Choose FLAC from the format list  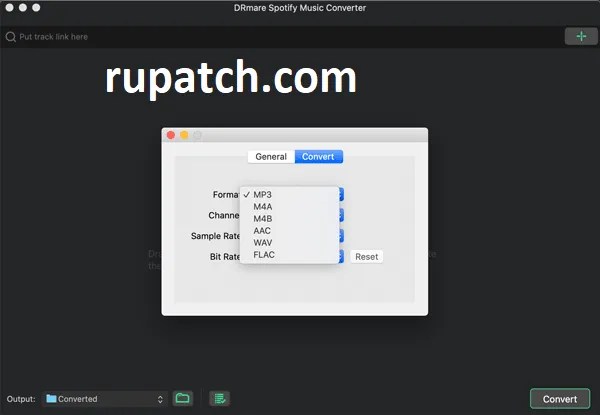(289, 255)
